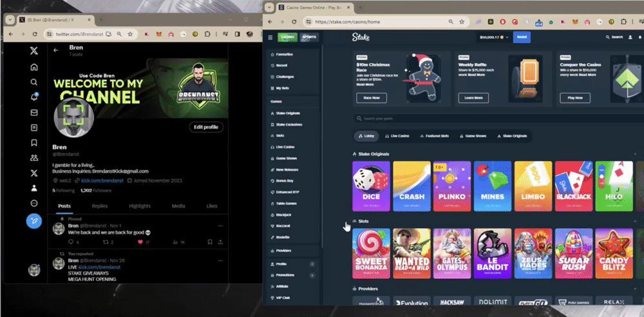
Task: Click the 'Search your game' field
Action: point(497,119)
